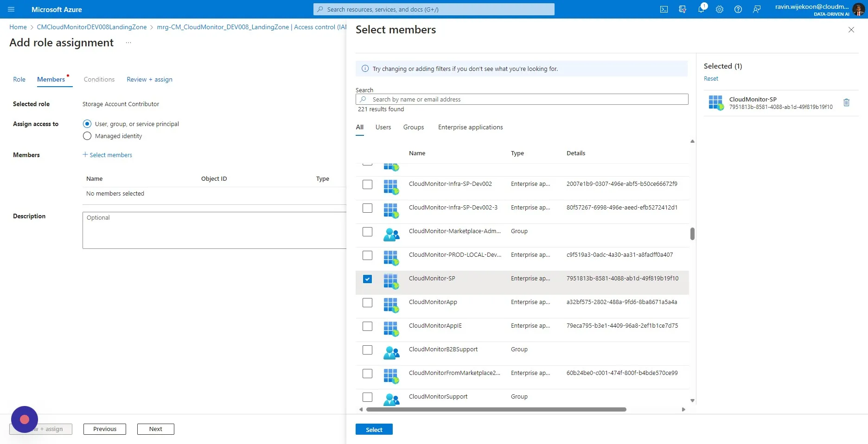
Task: Open the Feedback icon in top bar
Action: tap(757, 9)
